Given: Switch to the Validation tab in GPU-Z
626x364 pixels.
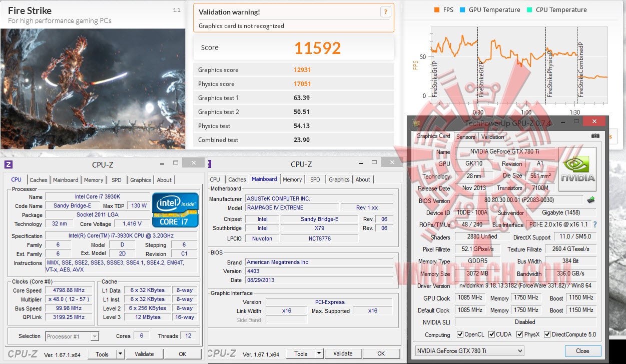Looking at the screenshot, I should coord(492,137).
